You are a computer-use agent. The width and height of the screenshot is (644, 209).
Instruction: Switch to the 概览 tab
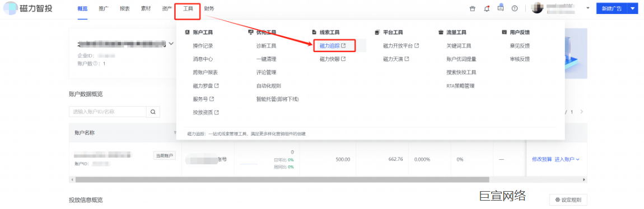point(82,8)
